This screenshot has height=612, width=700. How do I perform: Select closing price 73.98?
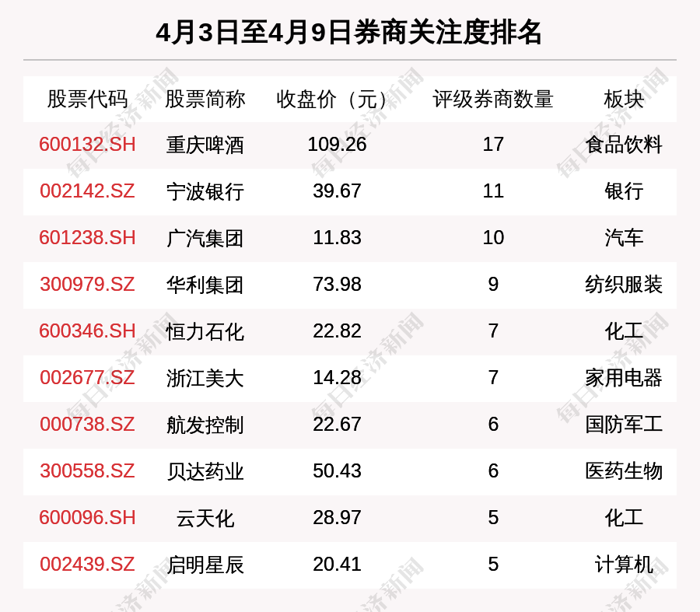pos(337,285)
